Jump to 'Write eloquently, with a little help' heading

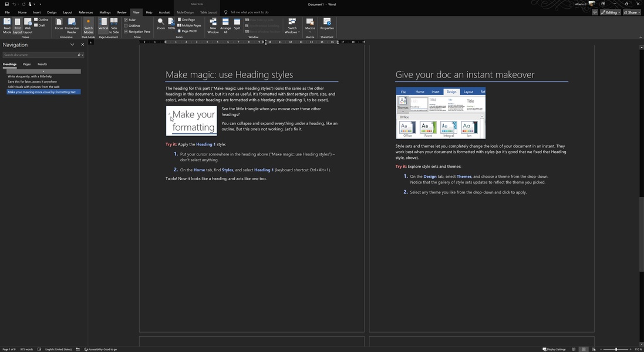click(30, 76)
